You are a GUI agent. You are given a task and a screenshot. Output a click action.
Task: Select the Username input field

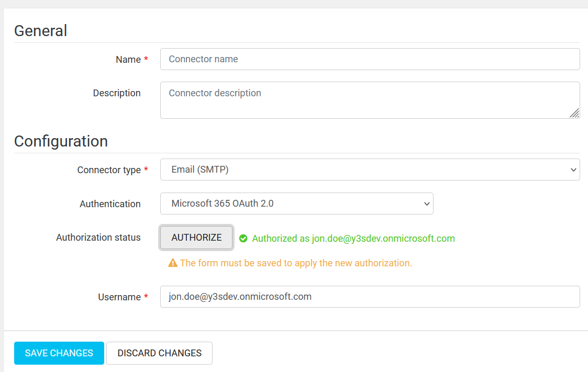pos(370,297)
